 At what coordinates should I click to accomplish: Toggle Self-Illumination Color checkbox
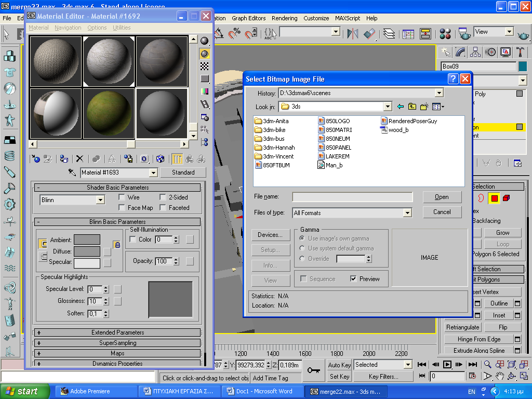pos(132,239)
